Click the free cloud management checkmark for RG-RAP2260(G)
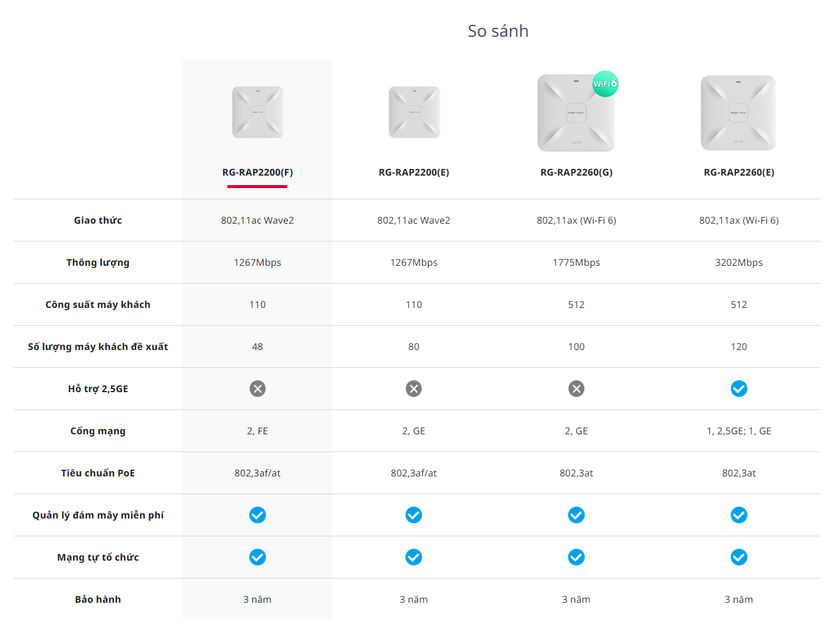The height and width of the screenshot is (636, 840). [576, 515]
